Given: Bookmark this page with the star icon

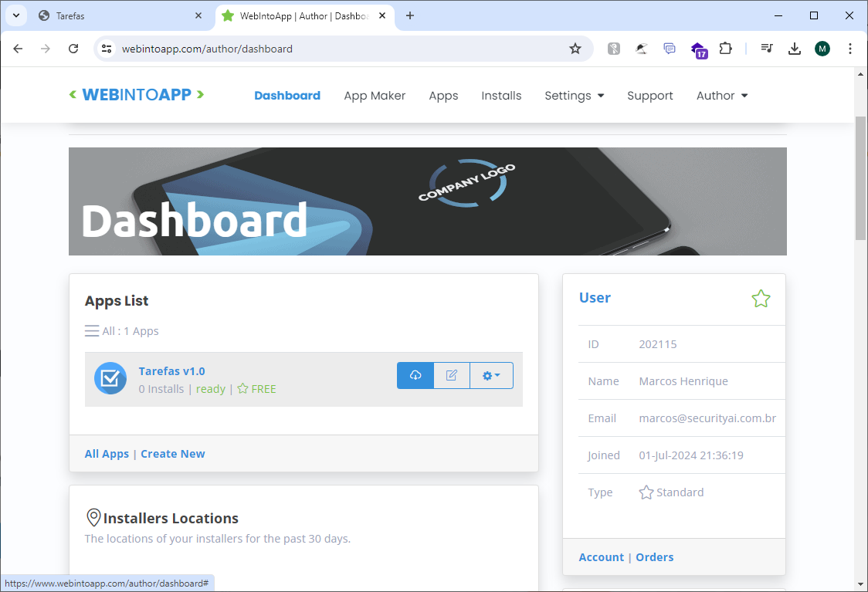Looking at the screenshot, I should coord(575,49).
